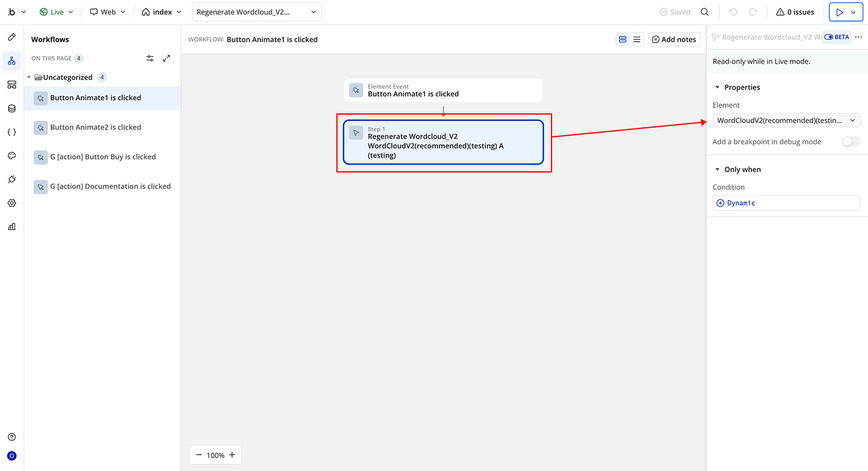Collapse the Properties section

(x=717, y=87)
